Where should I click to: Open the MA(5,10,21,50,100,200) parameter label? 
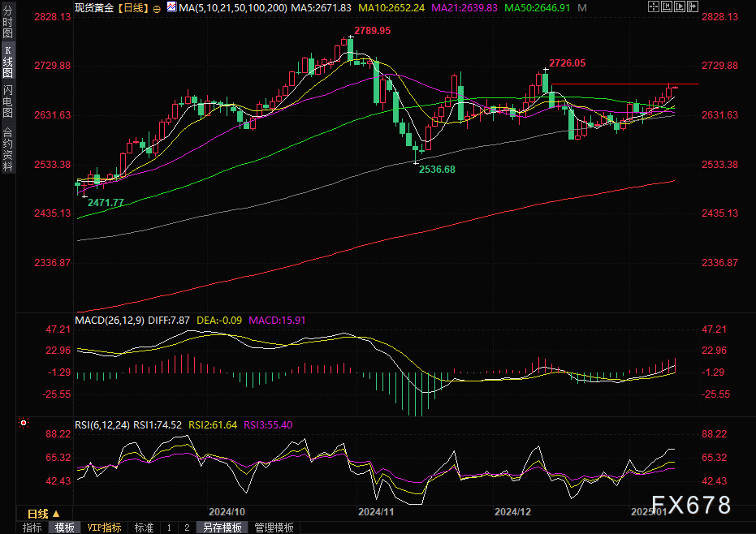(233, 7)
